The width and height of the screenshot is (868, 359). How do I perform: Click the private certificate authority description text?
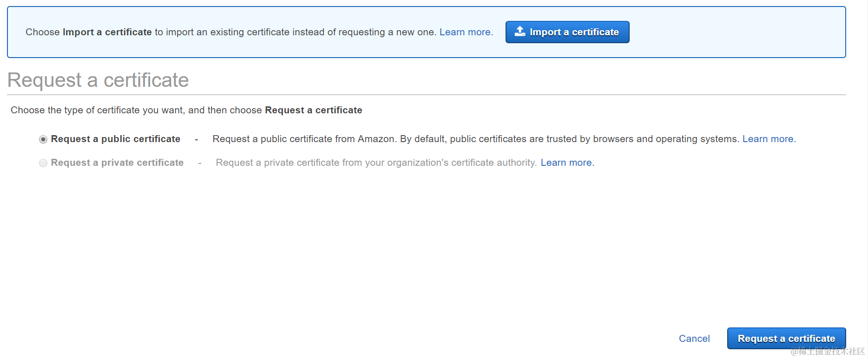pyautogui.click(x=376, y=163)
